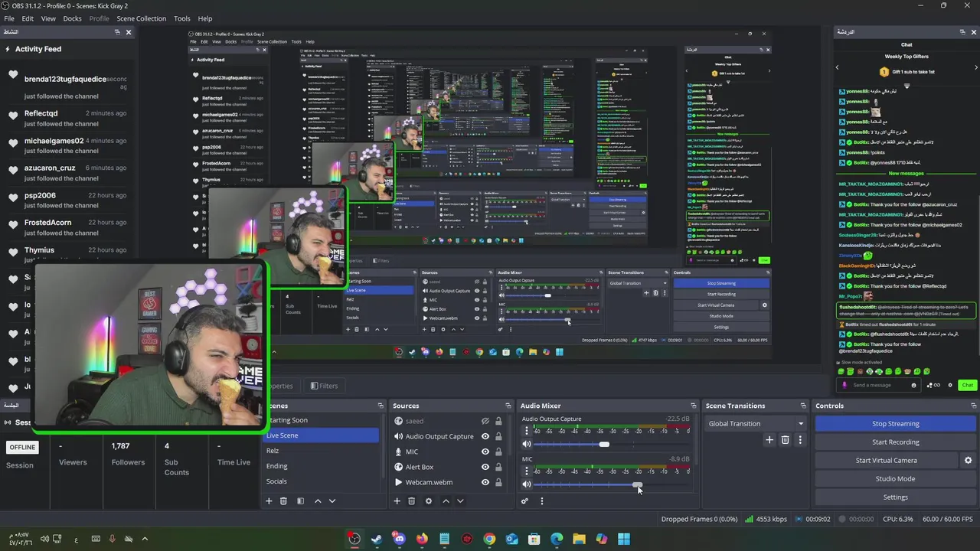The width and height of the screenshot is (980, 551).
Task: Remove selected scene with trash icon
Action: 283,501
